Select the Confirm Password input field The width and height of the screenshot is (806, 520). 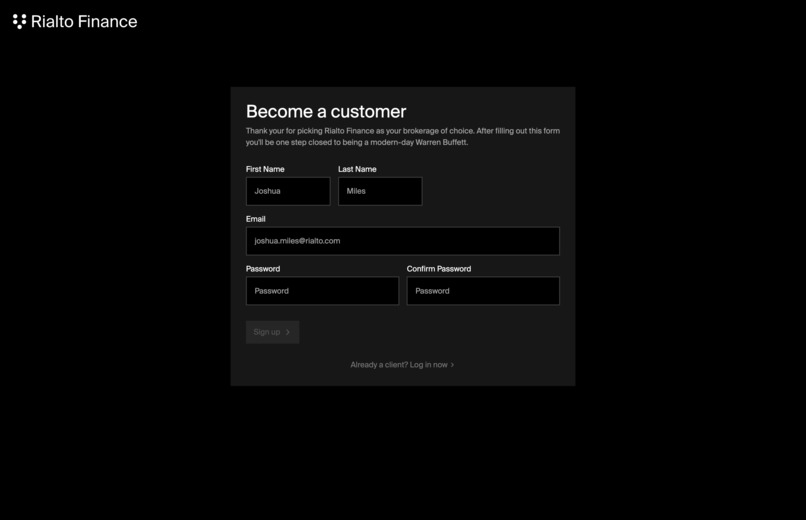click(483, 291)
